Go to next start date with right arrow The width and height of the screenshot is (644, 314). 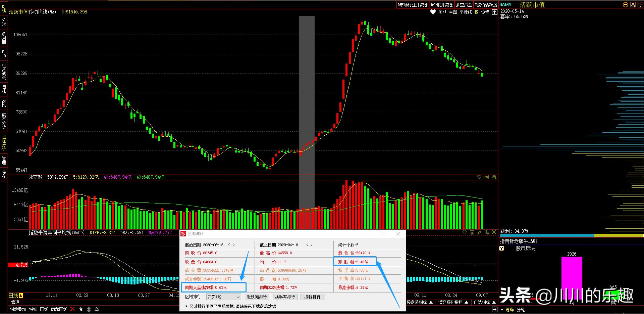click(x=234, y=245)
